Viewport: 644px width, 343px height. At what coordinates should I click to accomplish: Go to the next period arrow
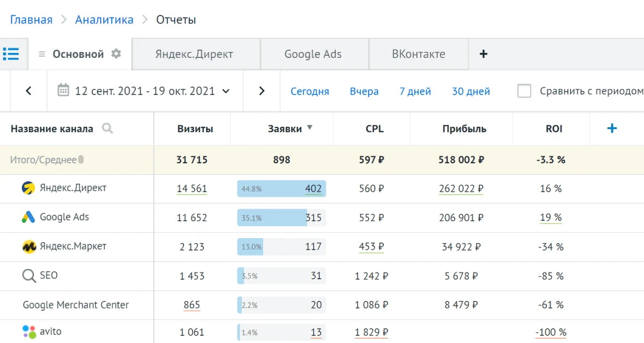[x=261, y=91]
